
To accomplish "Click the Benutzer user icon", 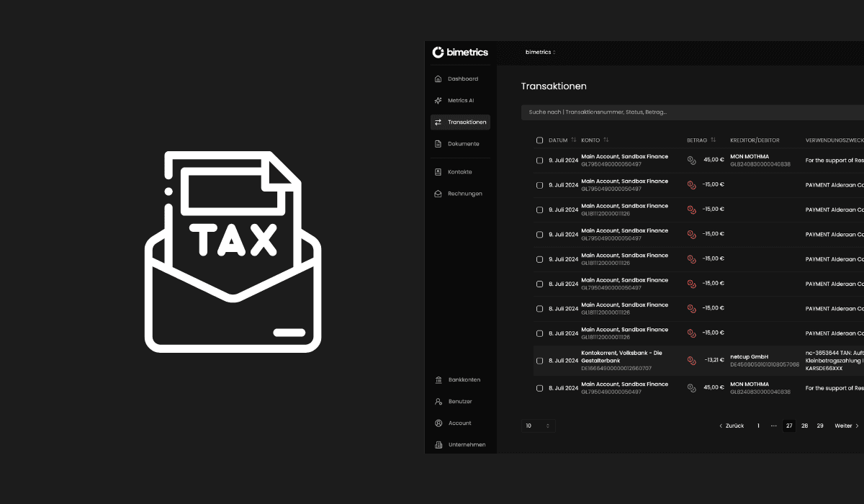I will [438, 402].
